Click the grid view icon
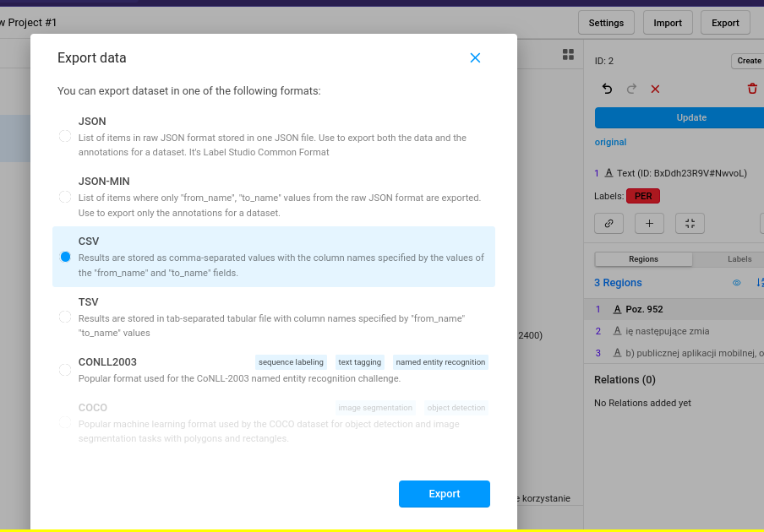 point(568,55)
